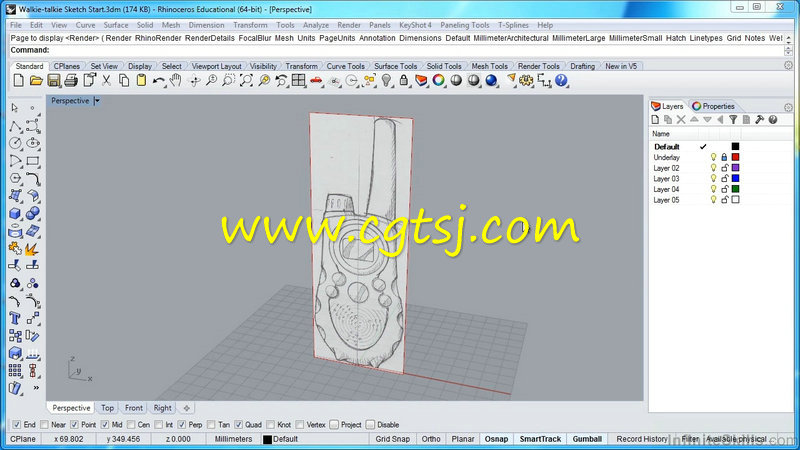Open the Surface menu
800x450 pixels.
(x=116, y=25)
